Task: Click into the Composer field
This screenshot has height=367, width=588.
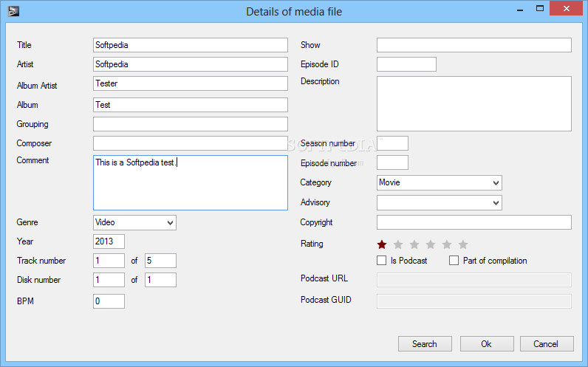Action: [191, 143]
